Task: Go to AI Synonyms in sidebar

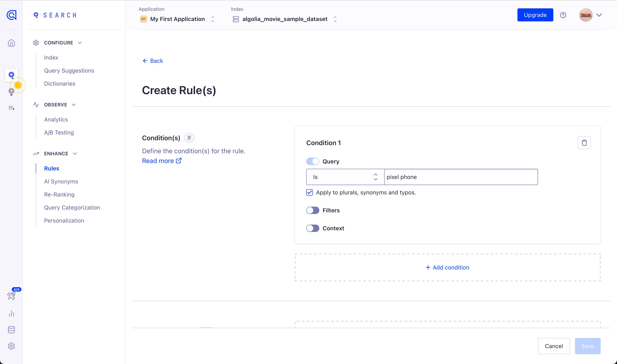Action: coord(61,182)
